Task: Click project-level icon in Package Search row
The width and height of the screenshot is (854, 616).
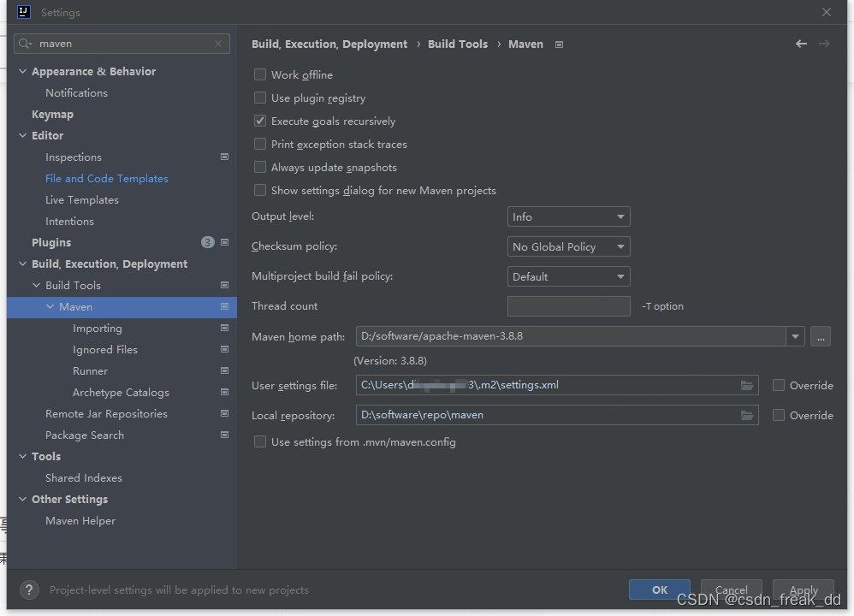Action: click(x=224, y=435)
